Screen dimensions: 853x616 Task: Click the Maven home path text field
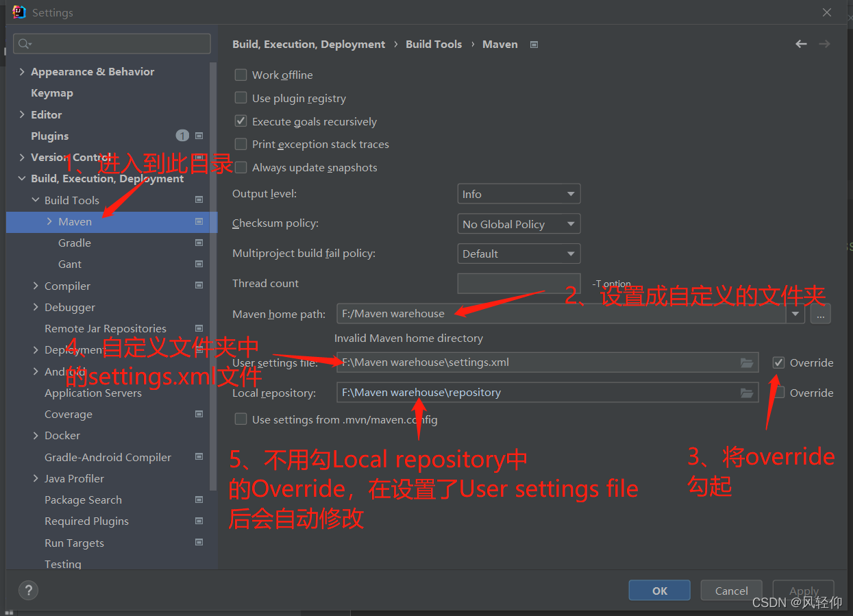coord(562,314)
